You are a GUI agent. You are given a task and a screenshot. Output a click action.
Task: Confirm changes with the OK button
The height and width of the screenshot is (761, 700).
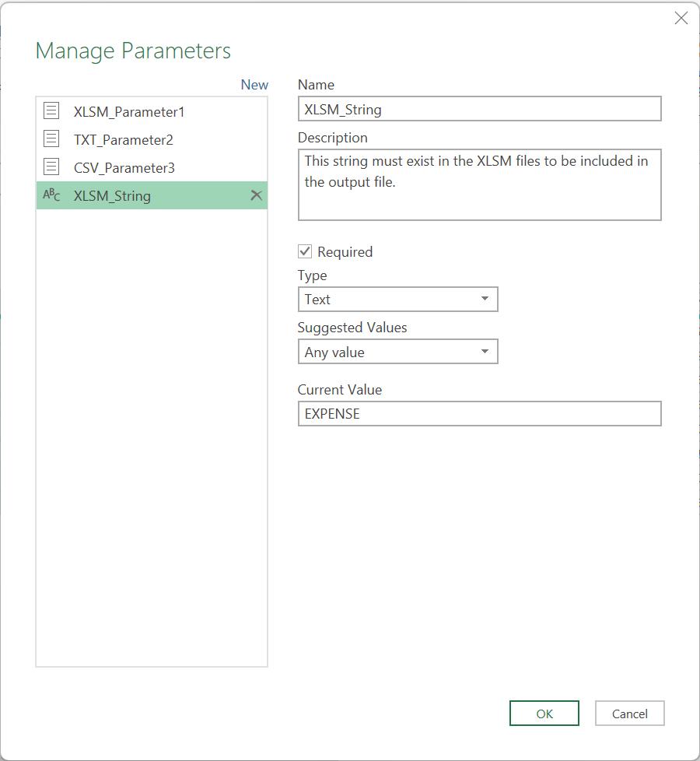544,713
